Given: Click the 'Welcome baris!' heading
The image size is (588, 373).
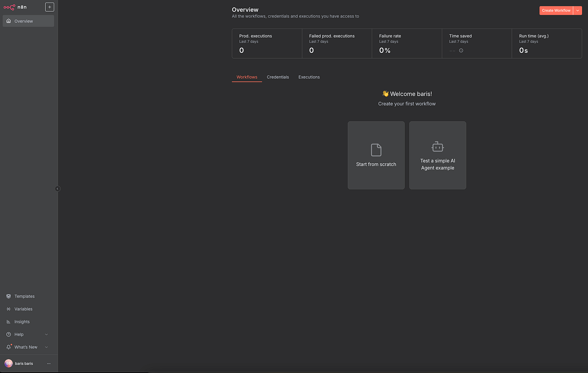Looking at the screenshot, I should pyautogui.click(x=407, y=94).
